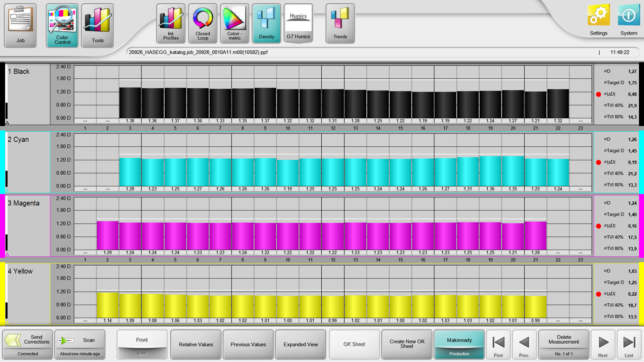The width and height of the screenshot is (644, 362).
Task: Open the Closed Loop view
Action: (203, 23)
